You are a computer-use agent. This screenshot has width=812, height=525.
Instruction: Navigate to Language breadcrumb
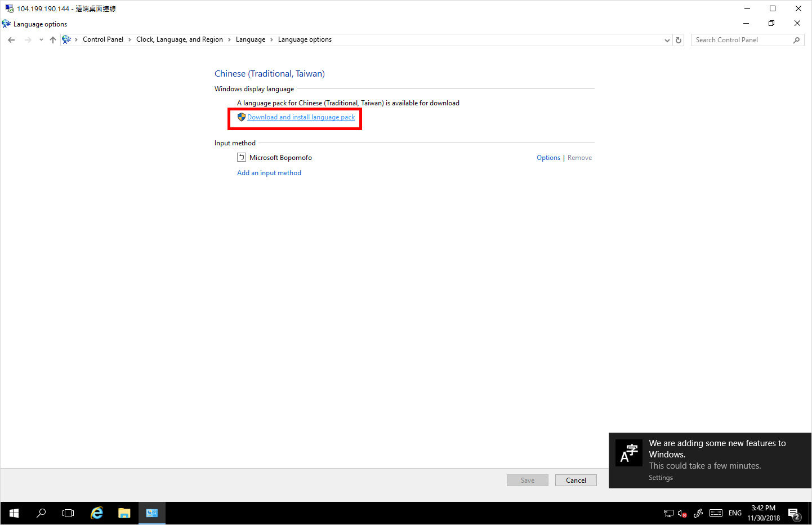tap(251, 39)
